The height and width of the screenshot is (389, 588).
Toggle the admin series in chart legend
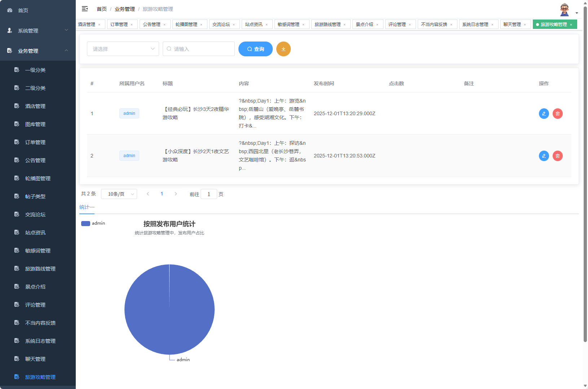tap(93, 223)
